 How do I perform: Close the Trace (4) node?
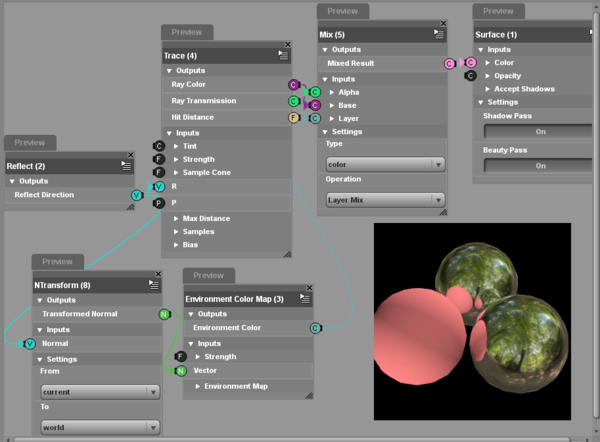pyautogui.click(x=288, y=44)
